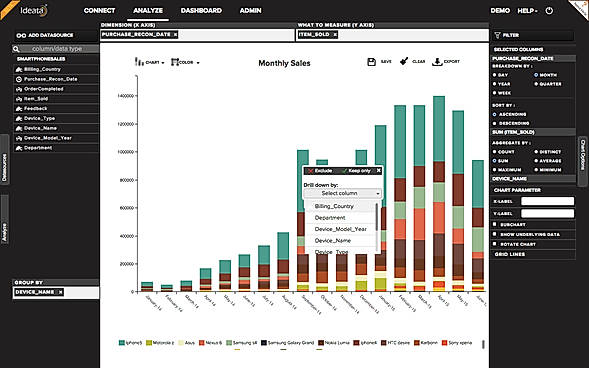Expand the Select column drill-down dropdown
The height and width of the screenshot is (368, 589).
(343, 193)
